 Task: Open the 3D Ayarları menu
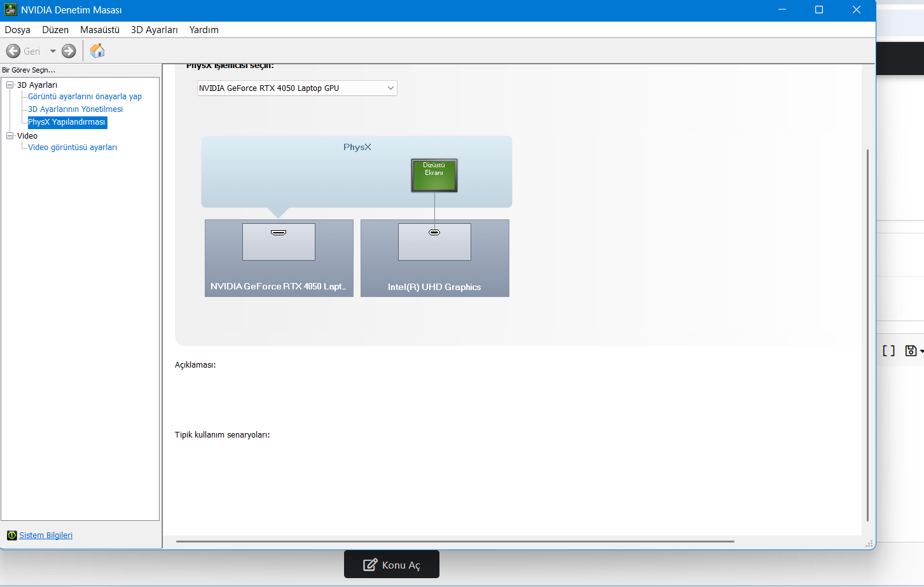(155, 30)
